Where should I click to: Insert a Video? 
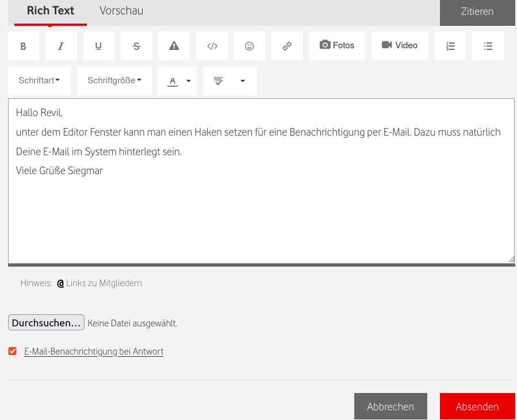coord(400,45)
